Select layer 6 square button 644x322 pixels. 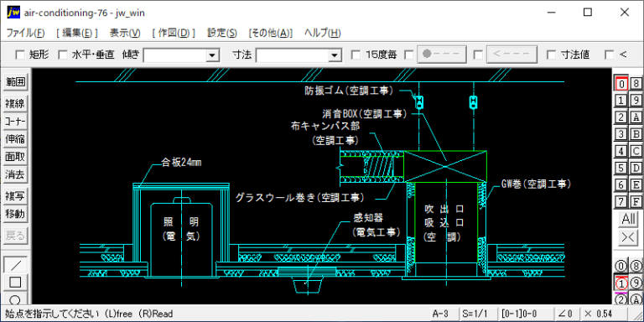(621, 184)
